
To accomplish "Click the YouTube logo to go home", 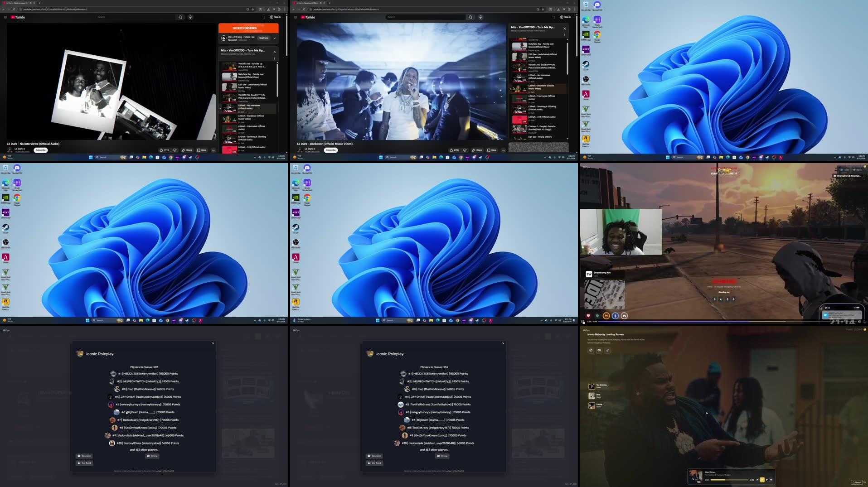I will 307,17.
